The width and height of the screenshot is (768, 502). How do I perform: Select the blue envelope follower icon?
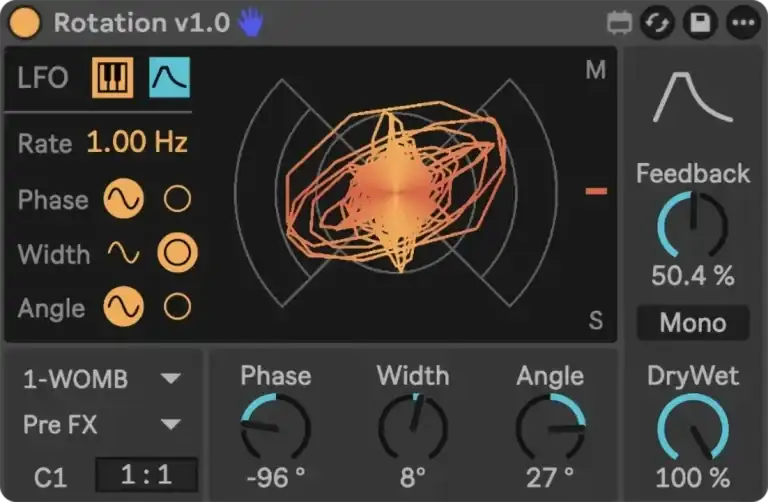(x=169, y=77)
